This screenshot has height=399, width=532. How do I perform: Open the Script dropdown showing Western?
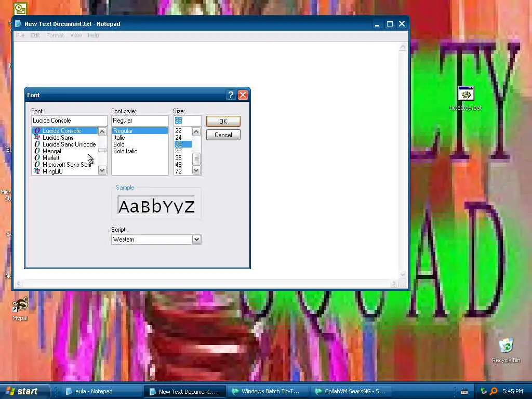(x=196, y=240)
